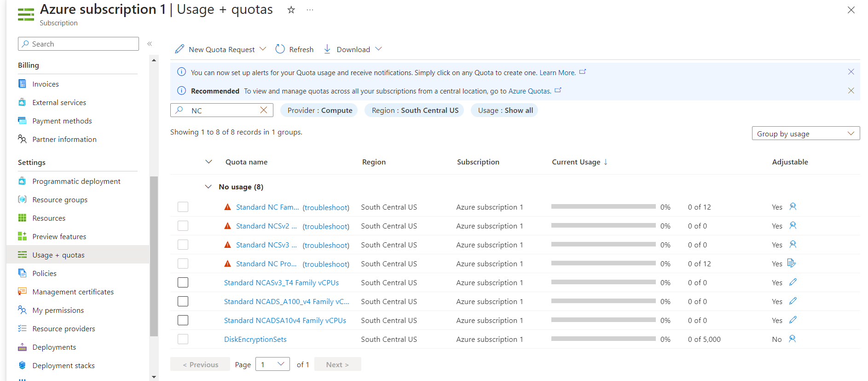Click the Invoices icon in sidebar
The width and height of the screenshot is (868, 381).
click(22, 84)
